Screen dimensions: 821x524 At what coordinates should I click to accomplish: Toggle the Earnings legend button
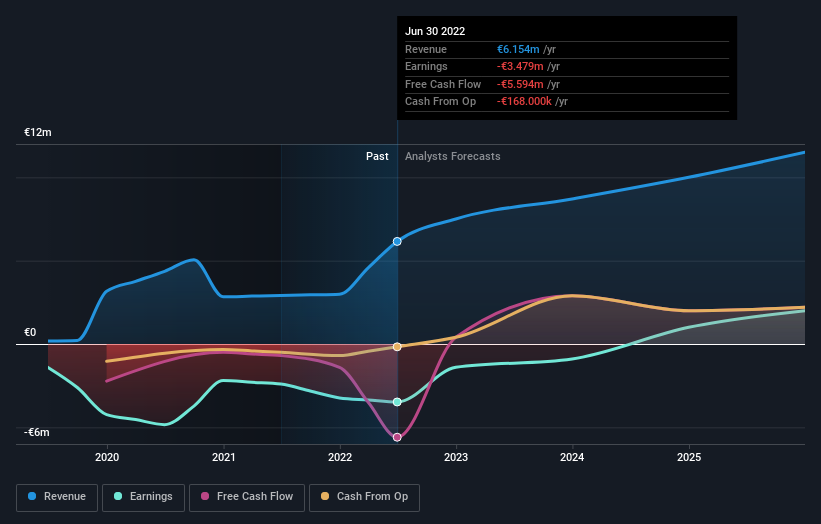(143, 497)
